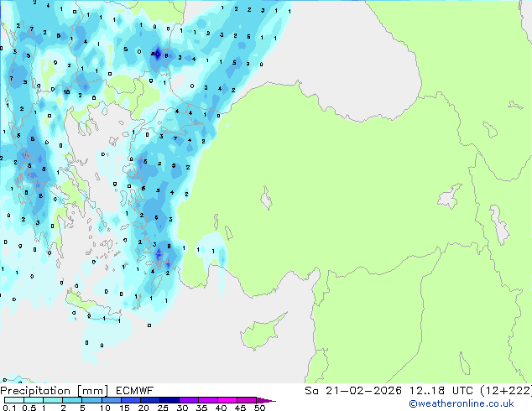Click the legend label '30'
Image resolution: width=532 pixels, height=411 pixels.
182,408
